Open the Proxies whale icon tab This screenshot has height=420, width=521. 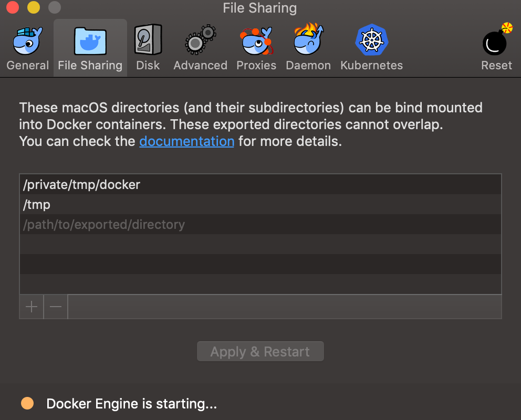pyautogui.click(x=256, y=47)
